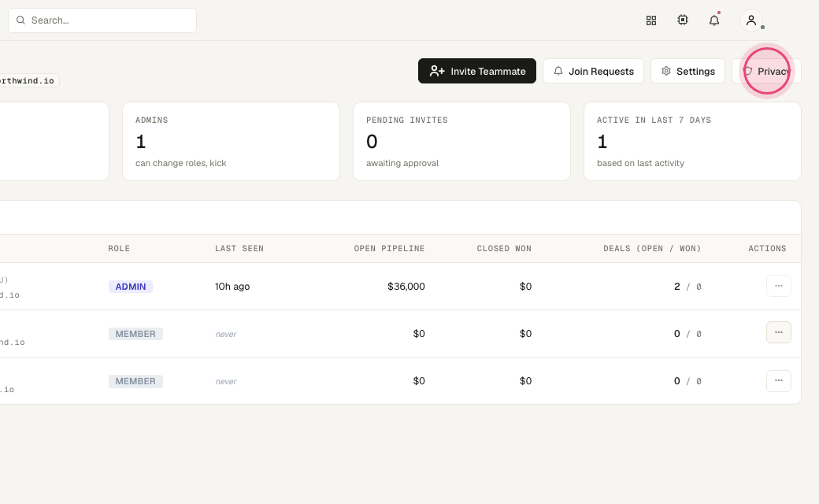Select the DEALS (OPEN / WON) header
The image size is (819, 504).
[652, 249]
